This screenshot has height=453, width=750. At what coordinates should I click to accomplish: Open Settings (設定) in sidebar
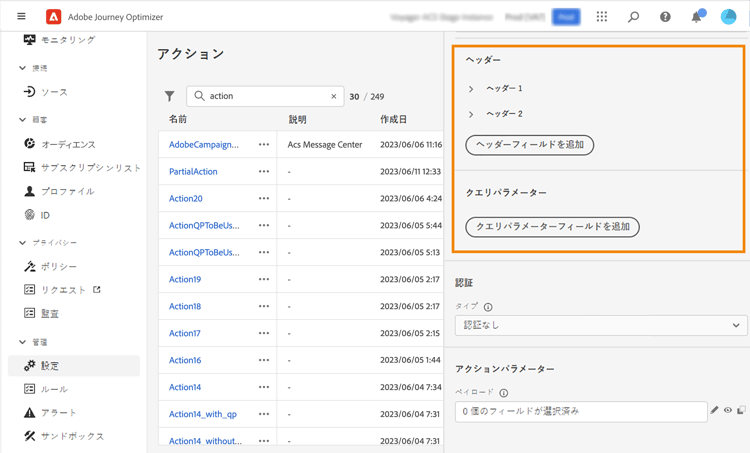pyautogui.click(x=74, y=366)
